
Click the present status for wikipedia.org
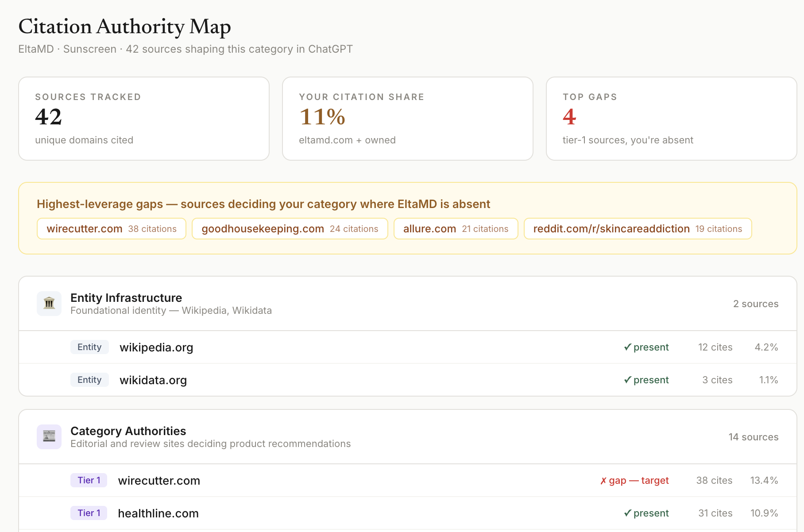[646, 347]
